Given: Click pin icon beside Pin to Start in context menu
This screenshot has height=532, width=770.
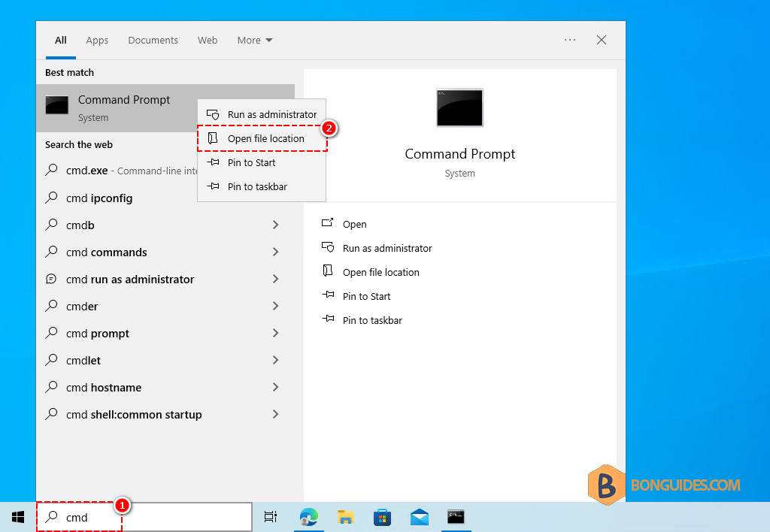Looking at the screenshot, I should (213, 162).
